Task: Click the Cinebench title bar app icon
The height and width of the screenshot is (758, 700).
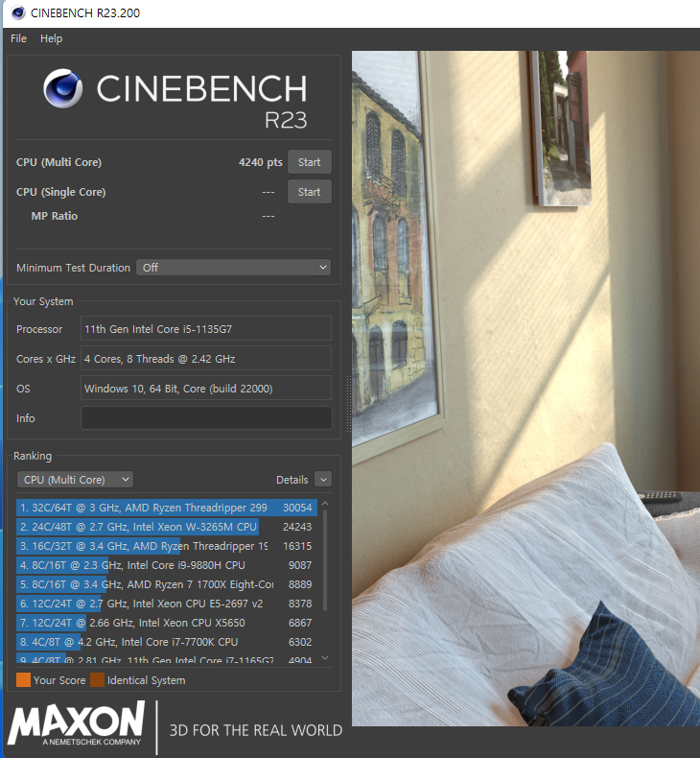Action: click(x=18, y=13)
